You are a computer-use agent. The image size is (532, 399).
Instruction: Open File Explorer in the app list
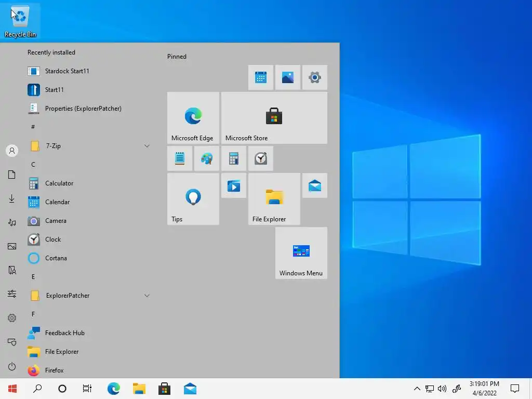(x=88, y=352)
